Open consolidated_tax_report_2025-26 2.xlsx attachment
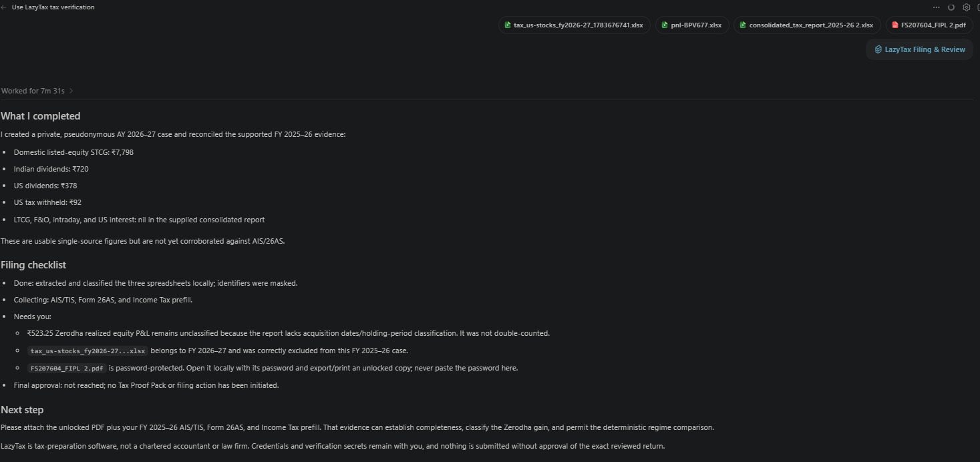980x462 pixels. click(807, 25)
